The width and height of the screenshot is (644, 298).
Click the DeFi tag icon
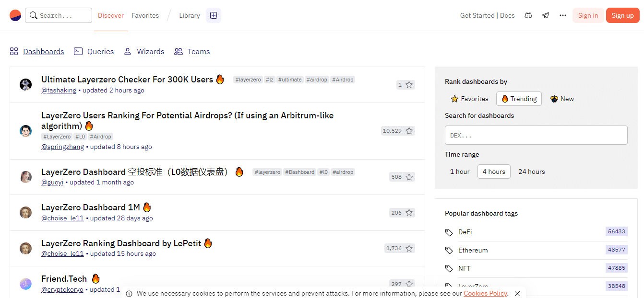449,232
